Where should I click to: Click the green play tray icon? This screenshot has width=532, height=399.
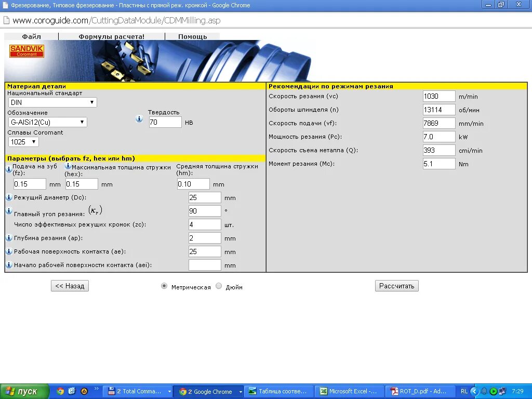click(x=494, y=391)
